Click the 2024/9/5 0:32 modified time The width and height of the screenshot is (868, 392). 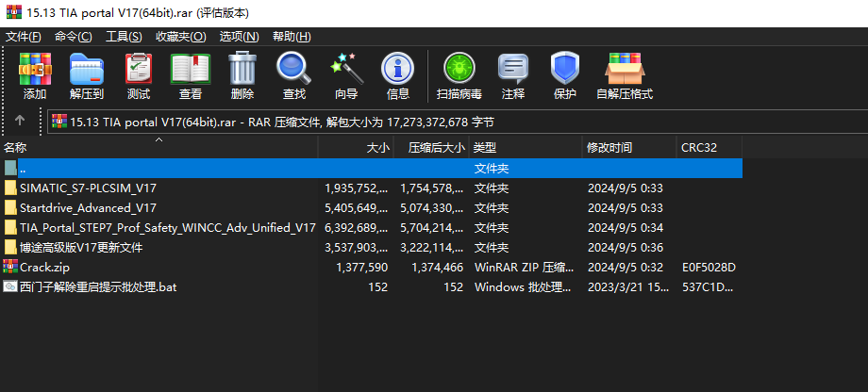626,267
